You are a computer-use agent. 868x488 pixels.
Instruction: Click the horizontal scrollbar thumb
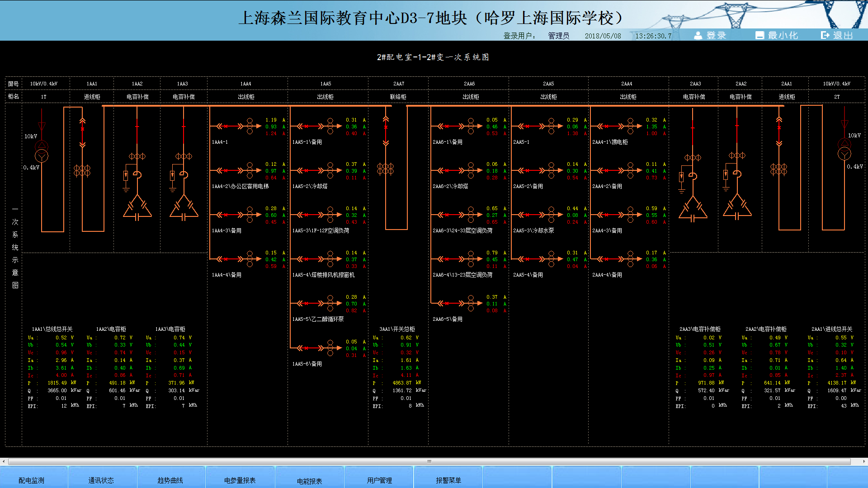(x=429, y=461)
